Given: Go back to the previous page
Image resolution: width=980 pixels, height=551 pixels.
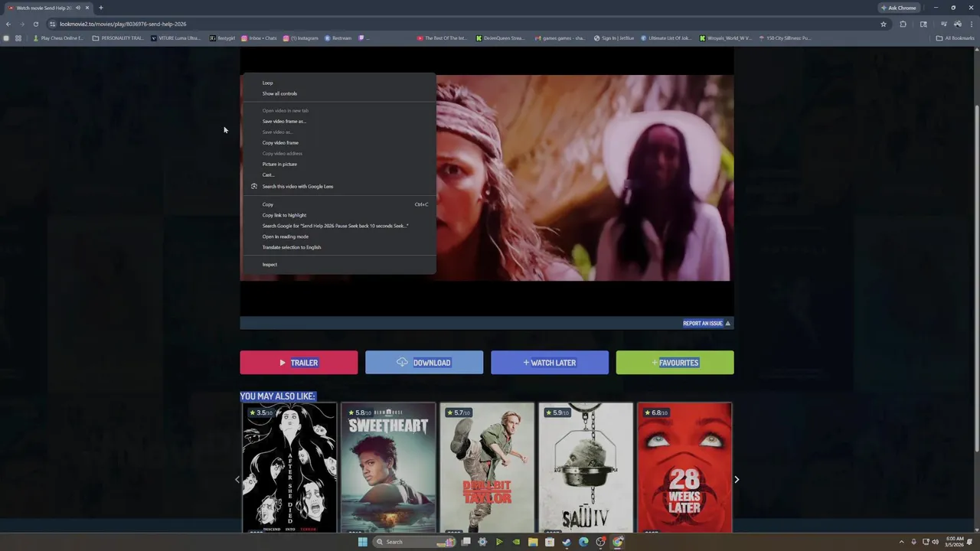Looking at the screenshot, I should (x=8, y=24).
